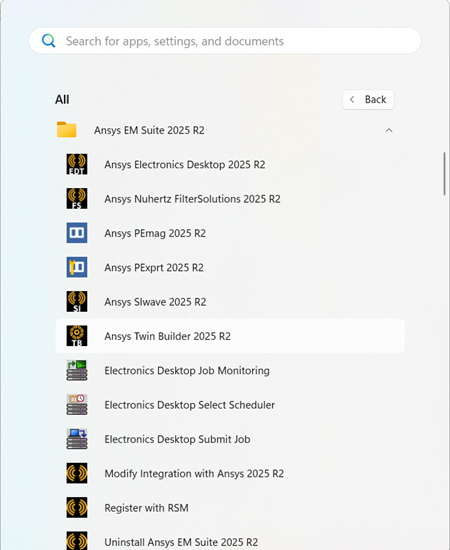The image size is (450, 550).
Task: Open Electronics Desktop Select Scheduler
Action: click(230, 405)
